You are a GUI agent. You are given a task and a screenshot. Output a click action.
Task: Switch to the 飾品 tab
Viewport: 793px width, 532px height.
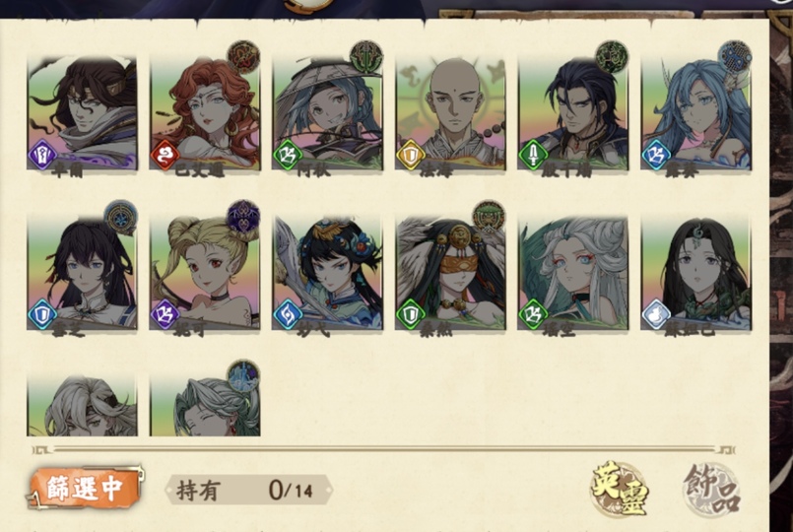pyautogui.click(x=711, y=489)
